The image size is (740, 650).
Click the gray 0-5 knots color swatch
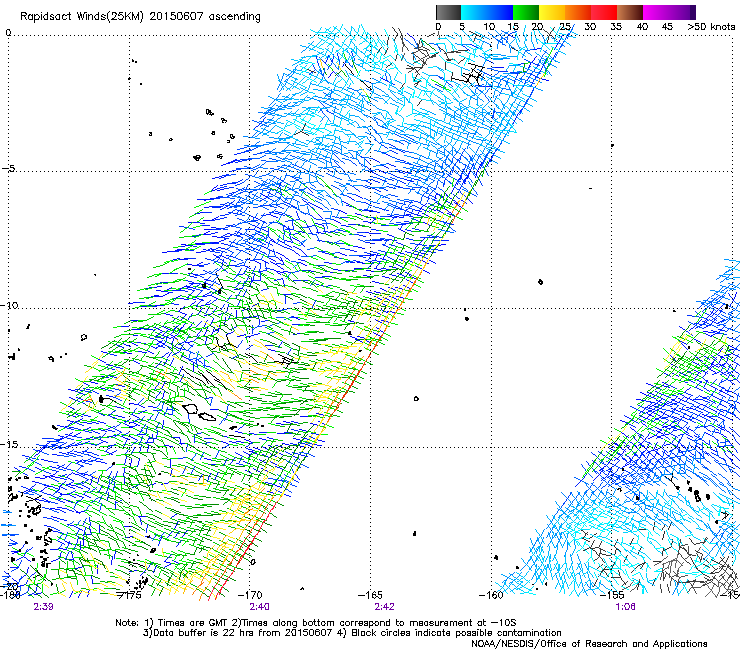448,12
